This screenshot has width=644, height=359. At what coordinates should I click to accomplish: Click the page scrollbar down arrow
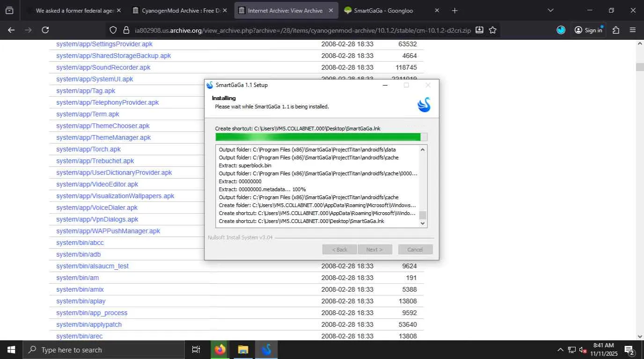640,336
